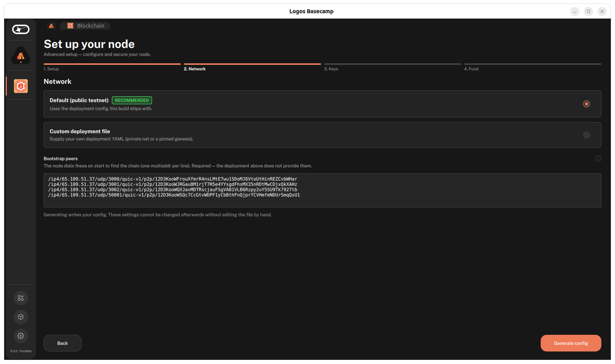Select Default (public testnet) radio option
The height and width of the screenshot is (364, 615).
(x=586, y=104)
